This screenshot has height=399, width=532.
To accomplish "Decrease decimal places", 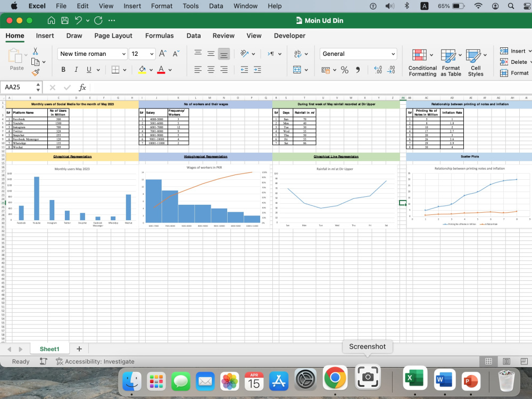I will (x=391, y=70).
